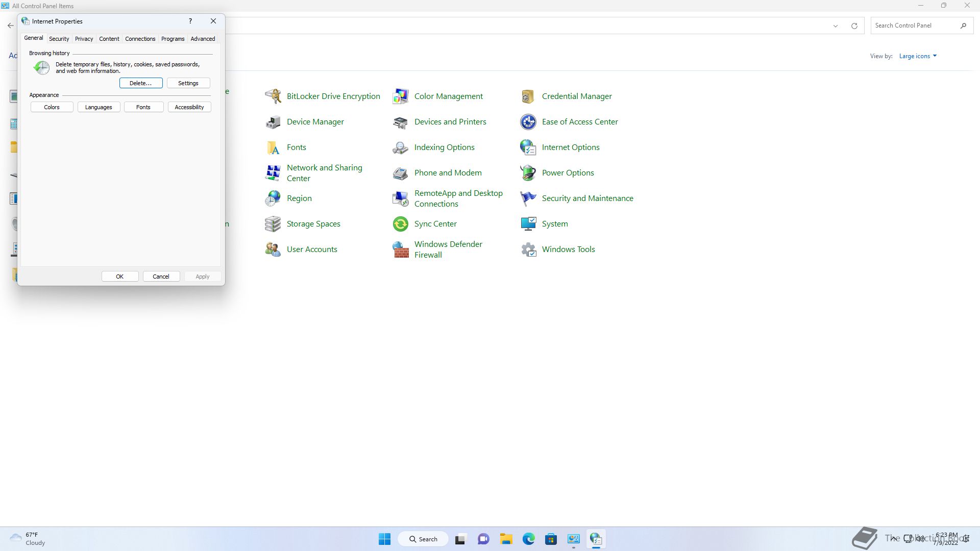
Task: Launch Microsoft Edge from taskbar
Action: tap(528, 539)
